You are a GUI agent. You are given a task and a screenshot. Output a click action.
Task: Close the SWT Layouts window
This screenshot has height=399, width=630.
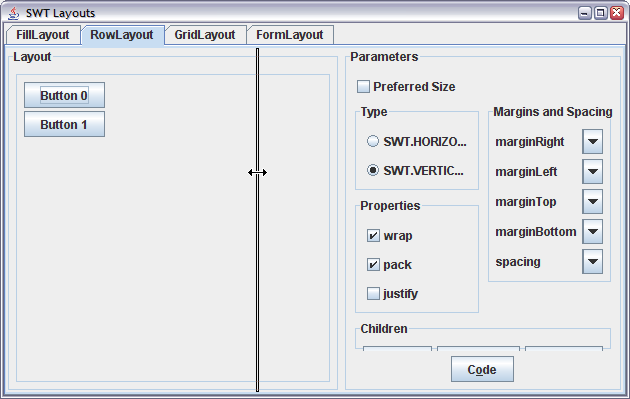617,13
